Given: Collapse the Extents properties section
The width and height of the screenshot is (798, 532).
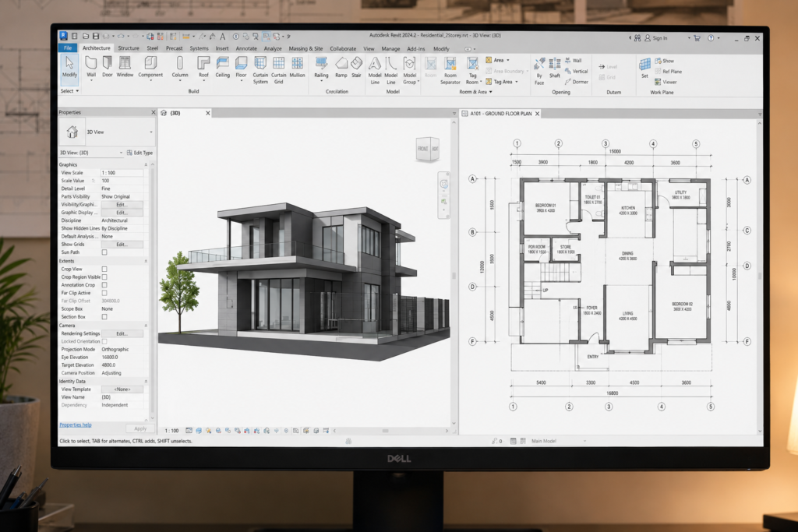Looking at the screenshot, I should pyautogui.click(x=146, y=261).
